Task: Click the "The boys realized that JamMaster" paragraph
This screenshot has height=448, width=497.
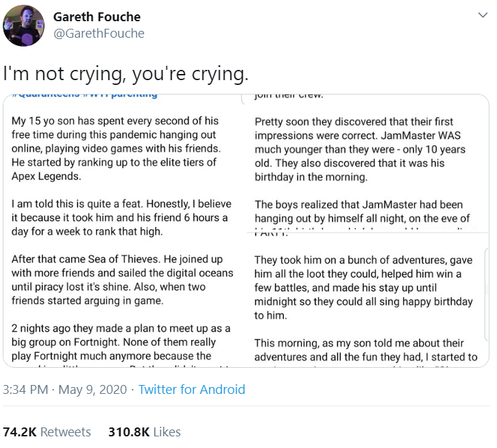Action: 362,211
